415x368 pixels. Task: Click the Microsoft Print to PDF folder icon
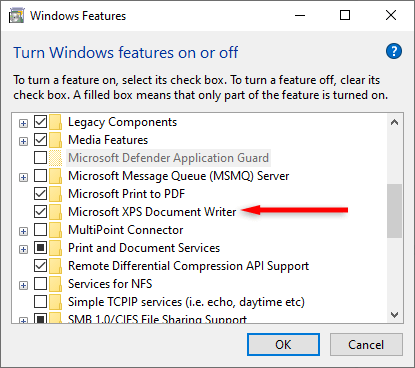(56, 194)
